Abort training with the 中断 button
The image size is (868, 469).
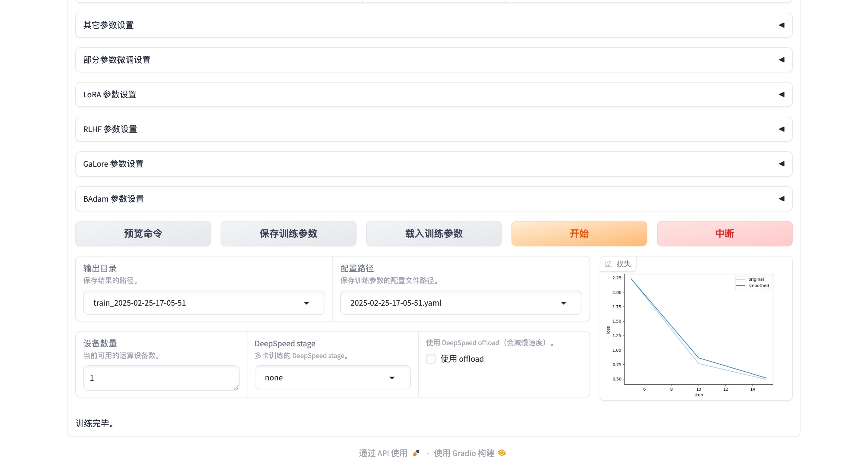tap(724, 234)
